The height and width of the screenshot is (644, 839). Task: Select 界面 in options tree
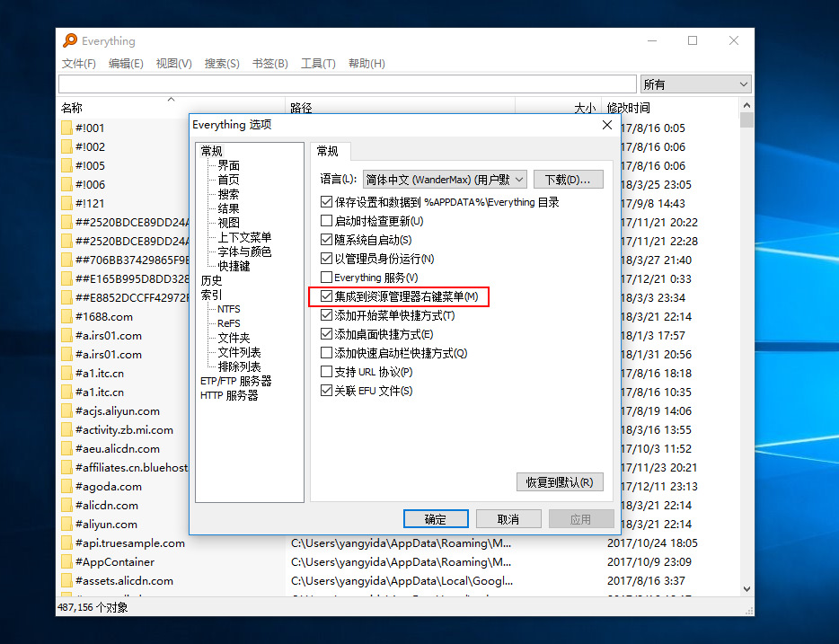coord(228,165)
